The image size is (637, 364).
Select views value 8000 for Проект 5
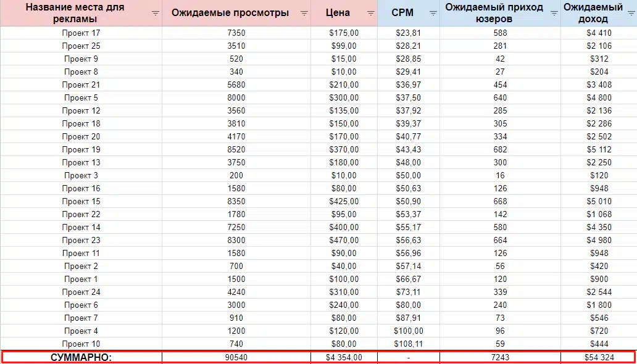(236, 98)
